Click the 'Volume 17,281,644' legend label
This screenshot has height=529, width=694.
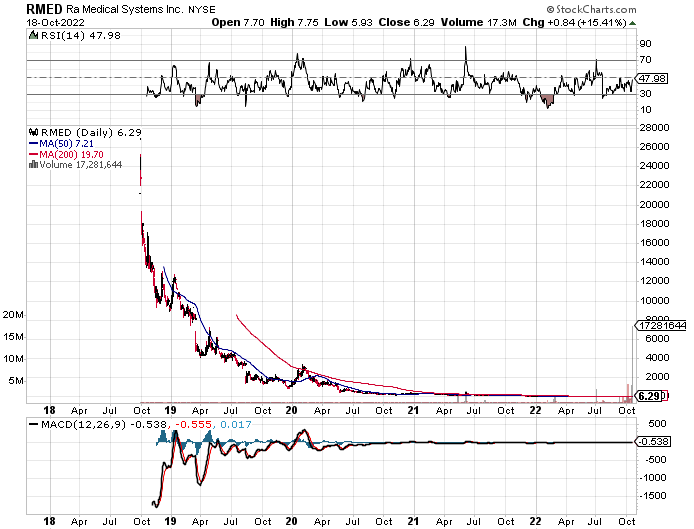tap(81, 165)
